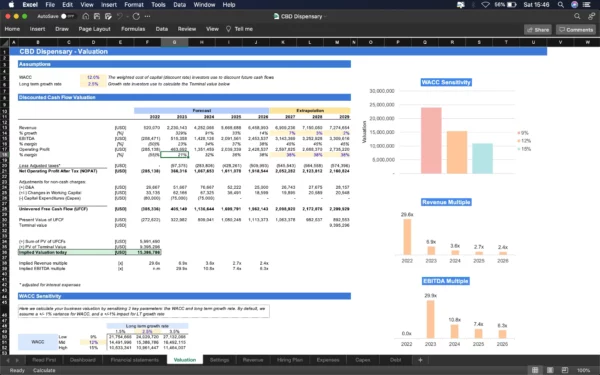600x375 pixels.
Task: Open the search magnifier in Excel's title bar
Action: (577, 16)
